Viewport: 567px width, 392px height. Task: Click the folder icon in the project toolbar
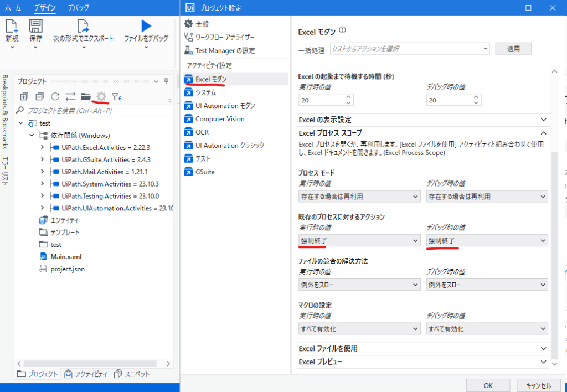point(86,96)
